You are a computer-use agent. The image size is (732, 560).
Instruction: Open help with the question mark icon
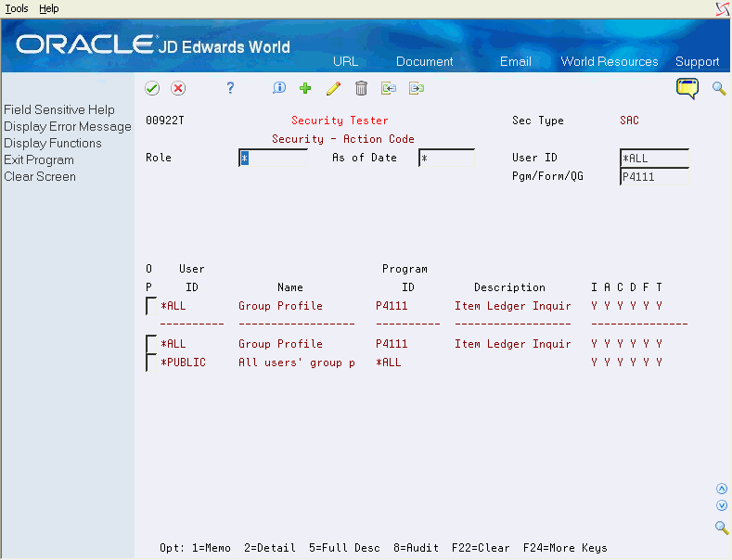click(x=230, y=88)
